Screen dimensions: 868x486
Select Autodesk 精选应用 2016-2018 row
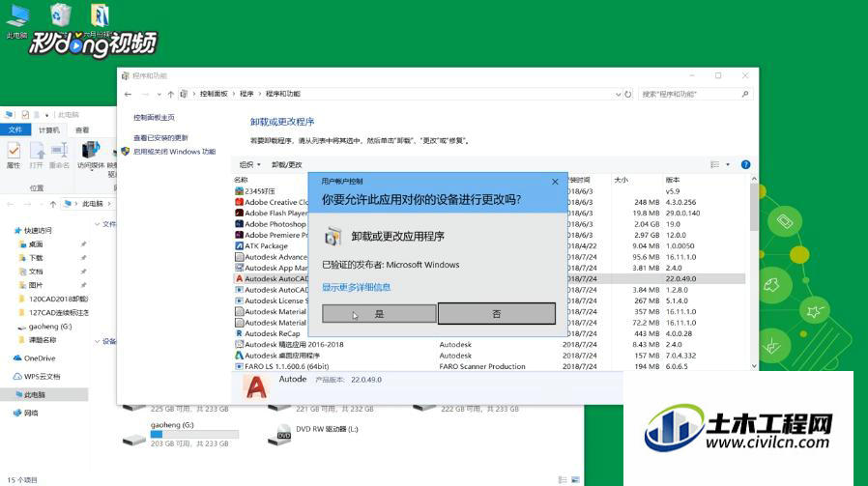point(490,344)
